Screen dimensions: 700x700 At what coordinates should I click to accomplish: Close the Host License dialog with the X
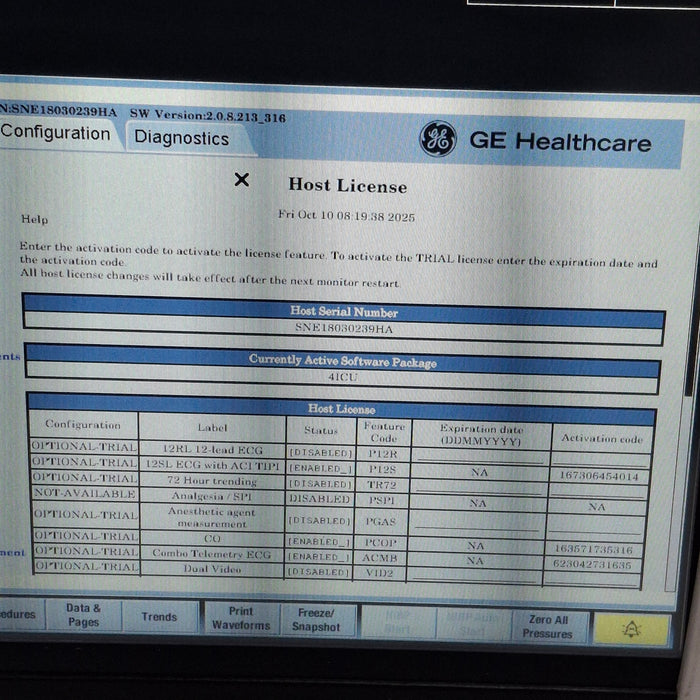click(242, 180)
